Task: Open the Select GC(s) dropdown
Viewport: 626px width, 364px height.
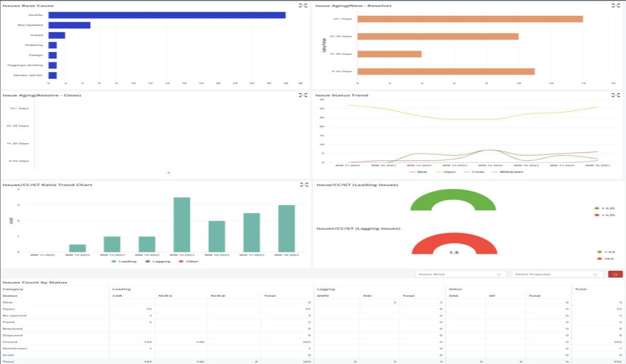Action: (x=460, y=274)
